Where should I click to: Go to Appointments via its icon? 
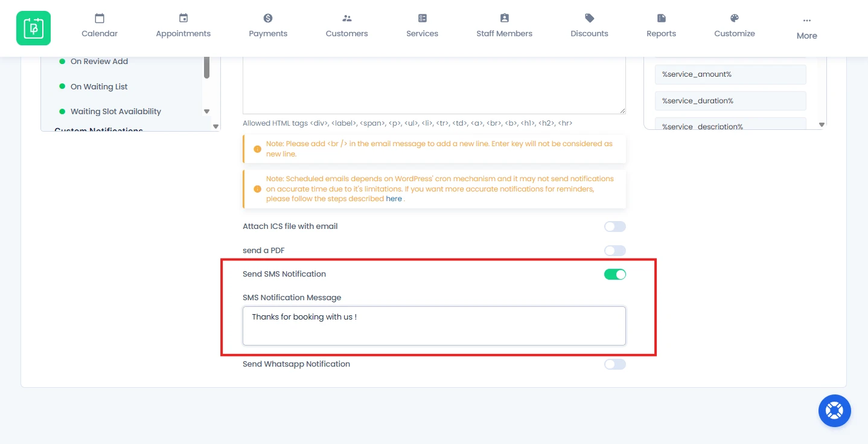pyautogui.click(x=183, y=19)
